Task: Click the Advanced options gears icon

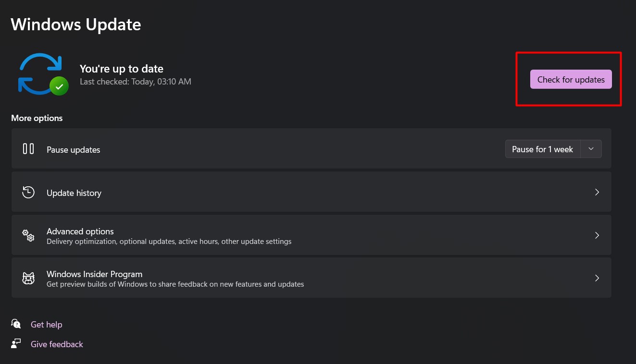Action: [28, 235]
